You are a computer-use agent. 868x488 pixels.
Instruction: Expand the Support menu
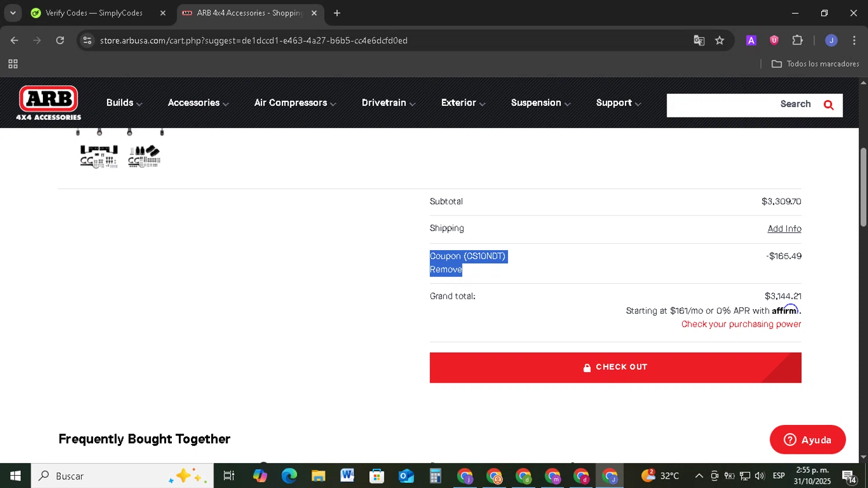tap(619, 103)
